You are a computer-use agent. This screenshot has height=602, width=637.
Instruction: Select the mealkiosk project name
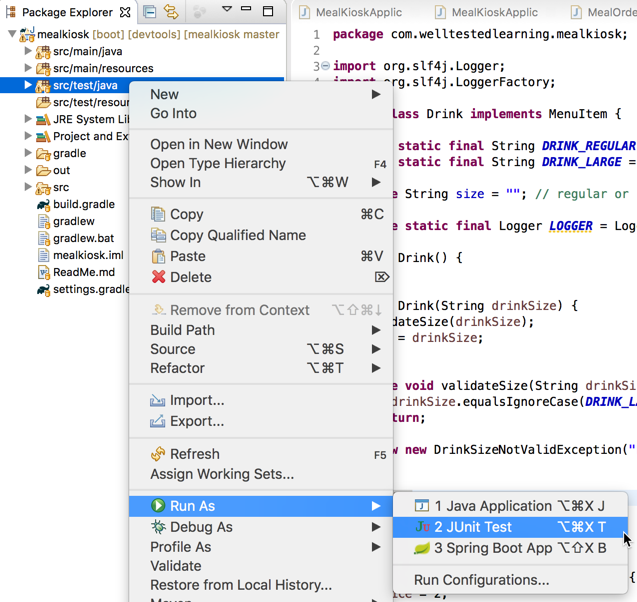click(x=63, y=34)
